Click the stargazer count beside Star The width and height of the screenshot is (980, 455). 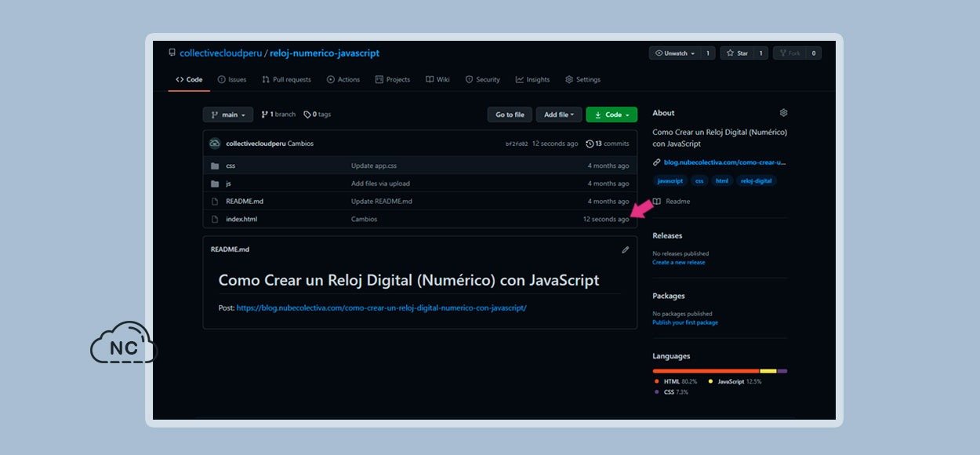click(x=760, y=53)
